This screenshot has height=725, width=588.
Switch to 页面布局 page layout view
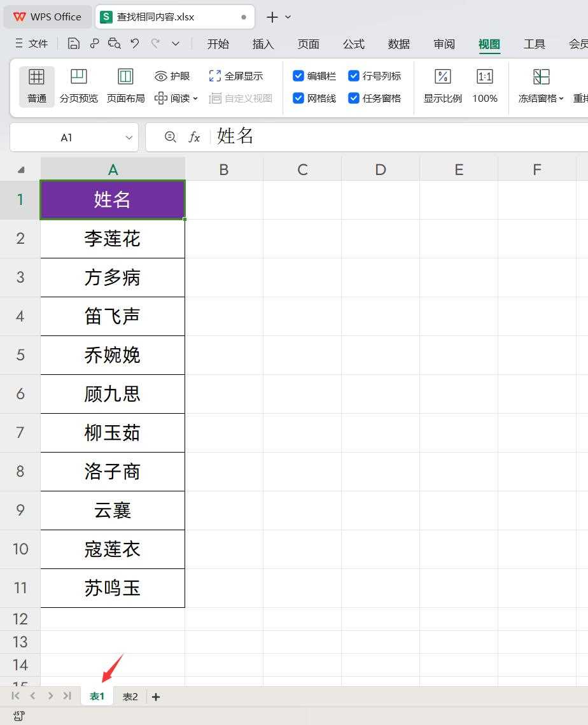[x=126, y=86]
